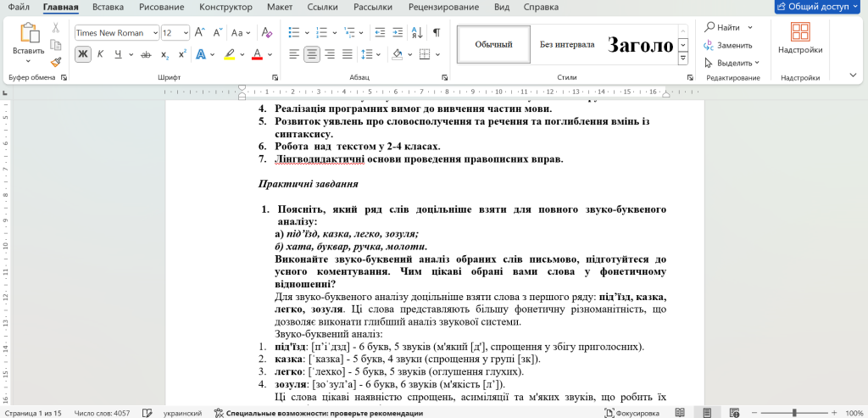Switch to Print Layout view icon

707,413
